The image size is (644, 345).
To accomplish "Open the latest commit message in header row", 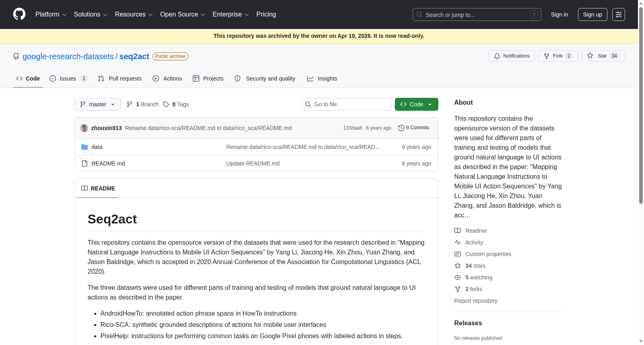I will [208, 128].
